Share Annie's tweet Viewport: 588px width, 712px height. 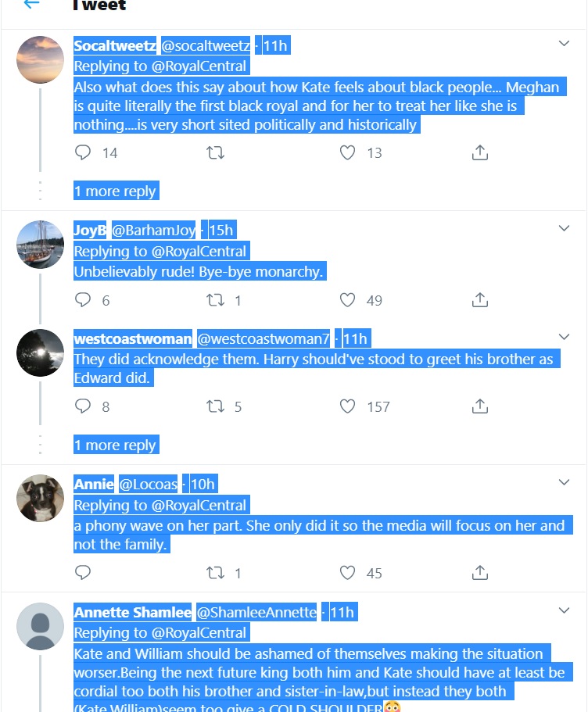480,573
